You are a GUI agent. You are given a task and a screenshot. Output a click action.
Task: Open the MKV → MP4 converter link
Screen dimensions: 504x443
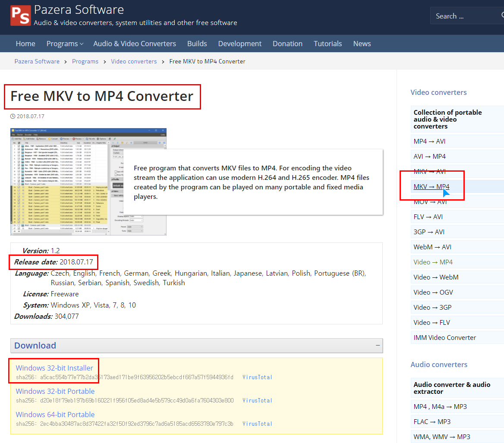tap(432, 187)
